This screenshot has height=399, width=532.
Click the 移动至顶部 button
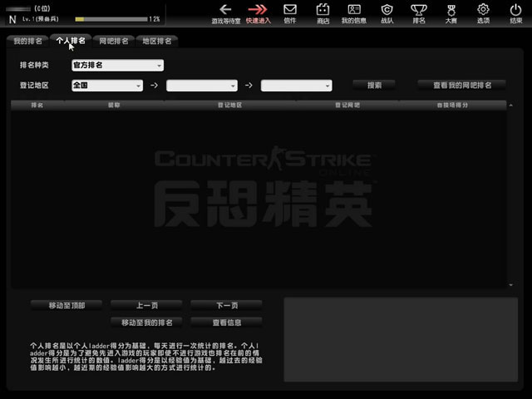pyautogui.click(x=66, y=305)
